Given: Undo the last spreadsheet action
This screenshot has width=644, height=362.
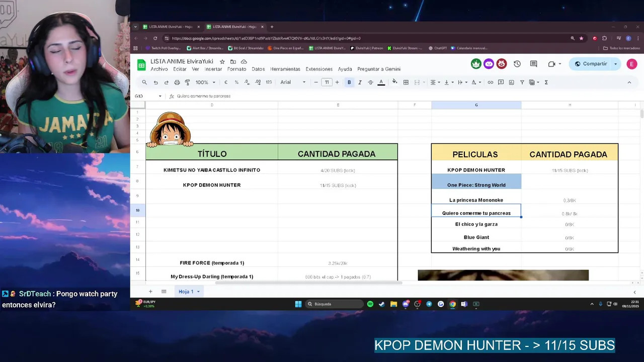Looking at the screenshot, I should (155, 82).
